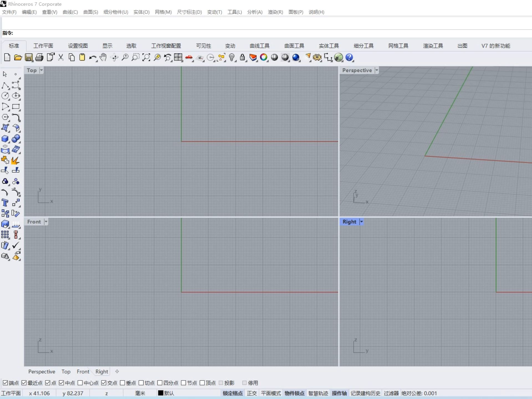Select the Text tool T icon
This screenshot has width=532, height=399.
[x=5, y=203]
